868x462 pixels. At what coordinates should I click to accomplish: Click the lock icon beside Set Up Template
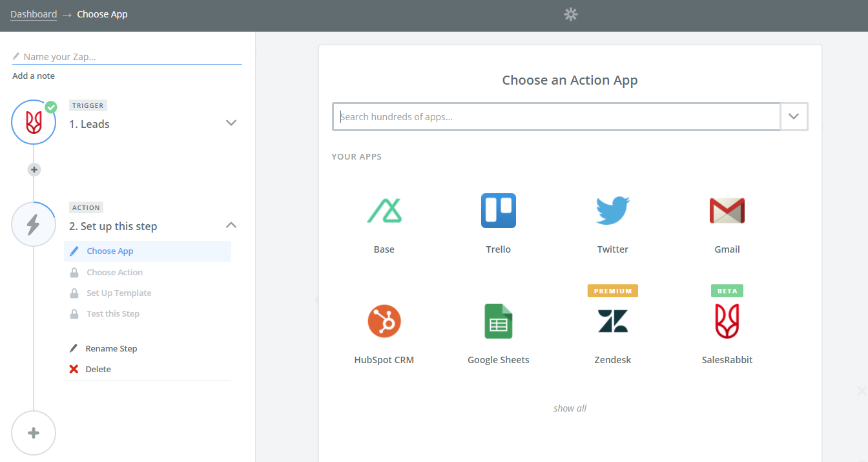pyautogui.click(x=74, y=293)
